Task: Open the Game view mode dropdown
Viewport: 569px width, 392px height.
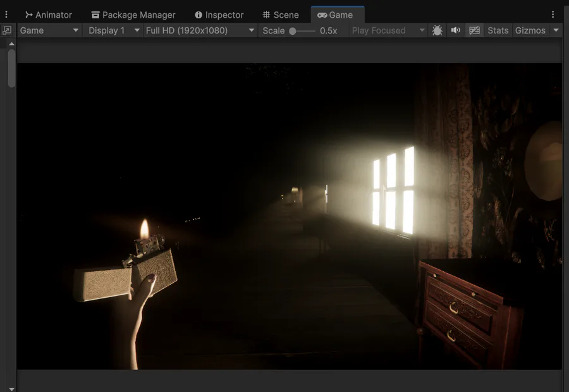Action: point(49,30)
